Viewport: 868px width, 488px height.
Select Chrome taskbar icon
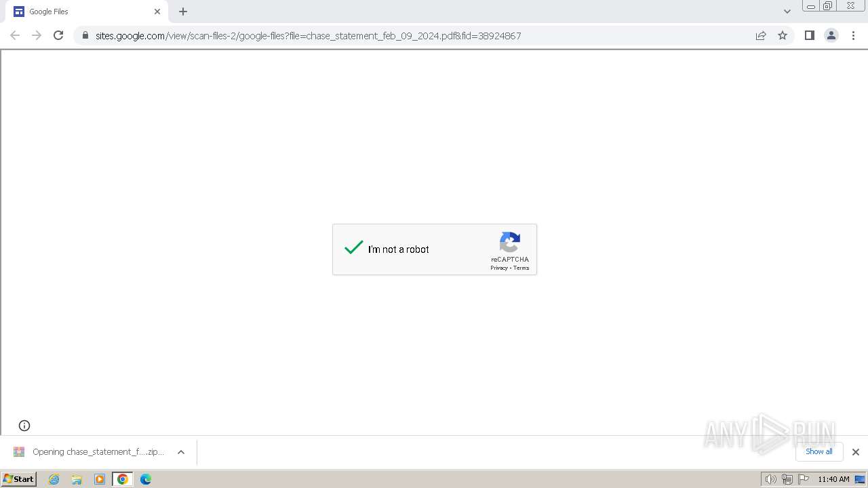tap(123, 479)
